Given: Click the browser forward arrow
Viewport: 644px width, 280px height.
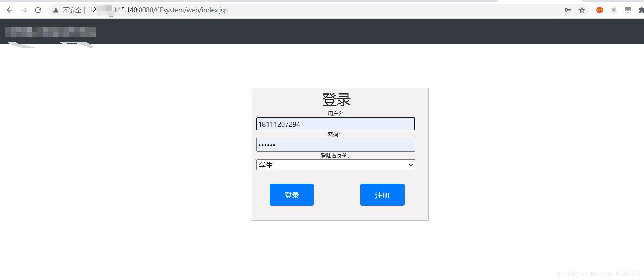Looking at the screenshot, I should pos(24,10).
